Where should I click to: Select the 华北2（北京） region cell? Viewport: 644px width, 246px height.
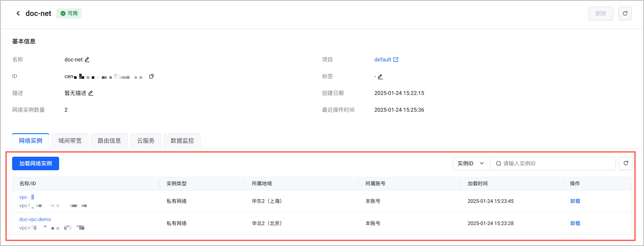click(267, 223)
